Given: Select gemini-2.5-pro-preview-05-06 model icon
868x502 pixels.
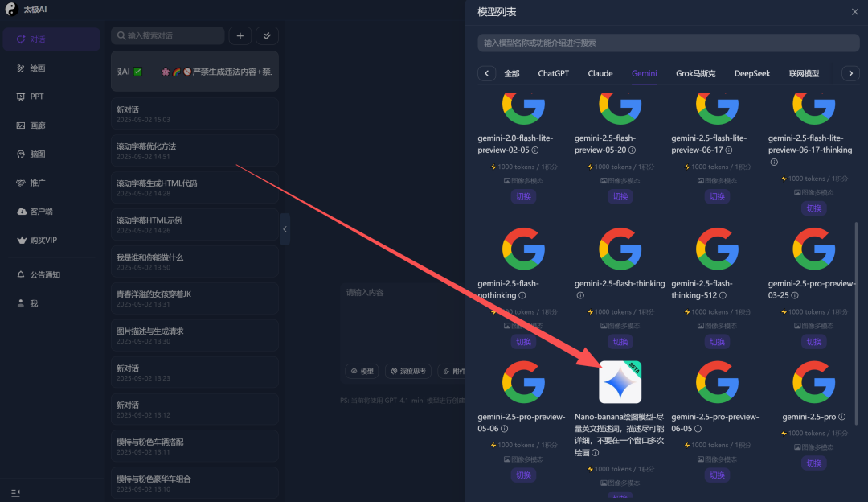Looking at the screenshot, I should click(x=523, y=382).
